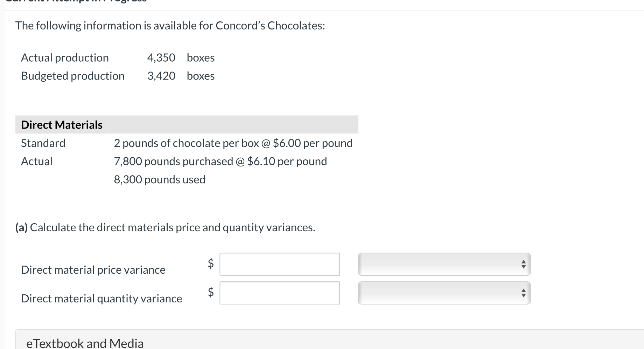Click the 3,420 boxes value

pos(181,76)
